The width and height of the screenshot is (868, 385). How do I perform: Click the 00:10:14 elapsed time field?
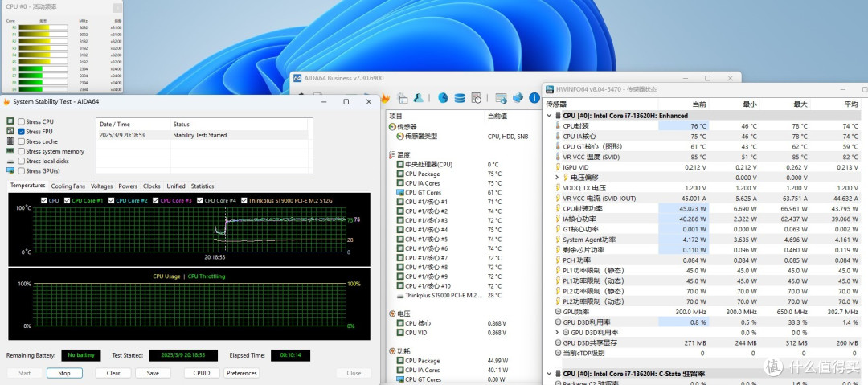click(291, 355)
